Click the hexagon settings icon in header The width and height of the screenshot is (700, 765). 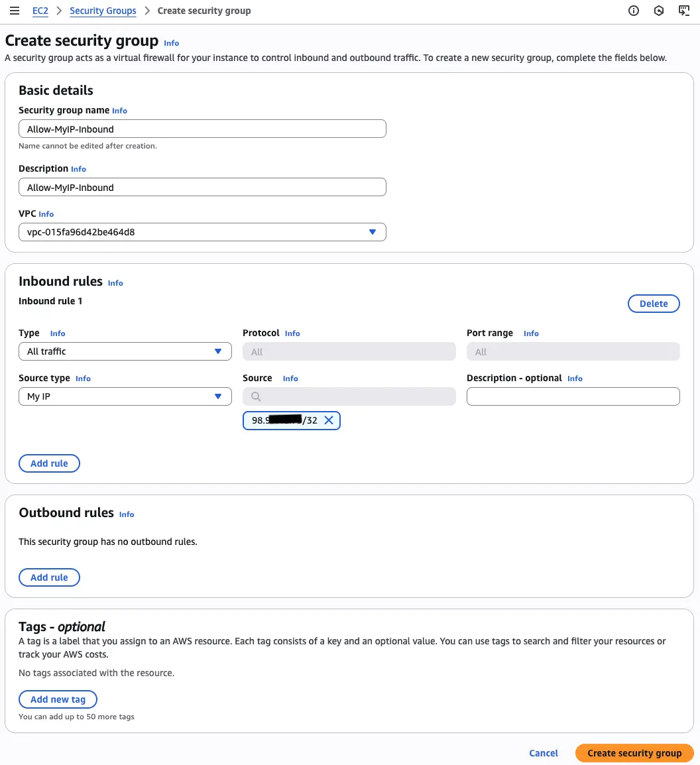[658, 11]
